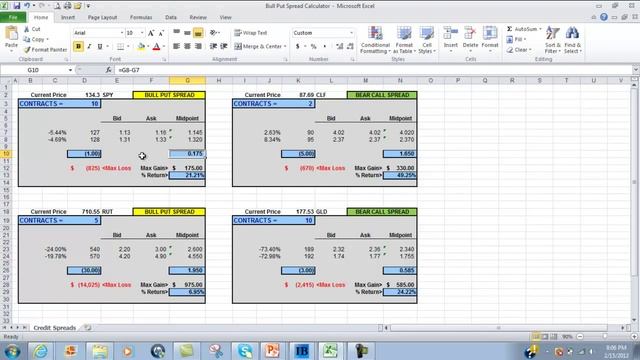This screenshot has width=640, height=360.
Task: Toggle Underline formatting
Action: pos(100,47)
